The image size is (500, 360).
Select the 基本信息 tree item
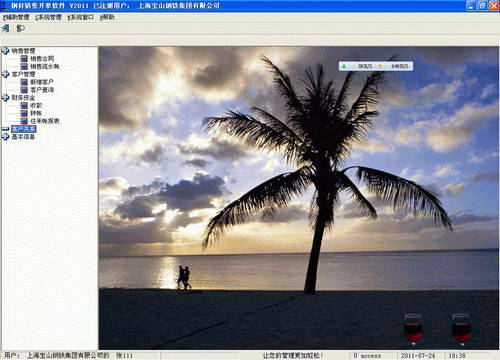pyautogui.click(x=23, y=136)
